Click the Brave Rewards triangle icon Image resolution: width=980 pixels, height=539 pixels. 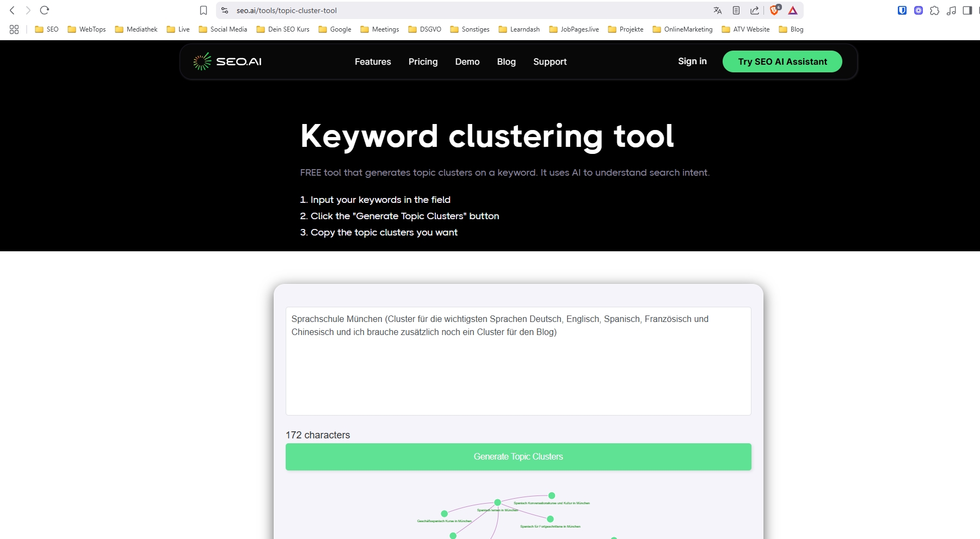(x=793, y=10)
